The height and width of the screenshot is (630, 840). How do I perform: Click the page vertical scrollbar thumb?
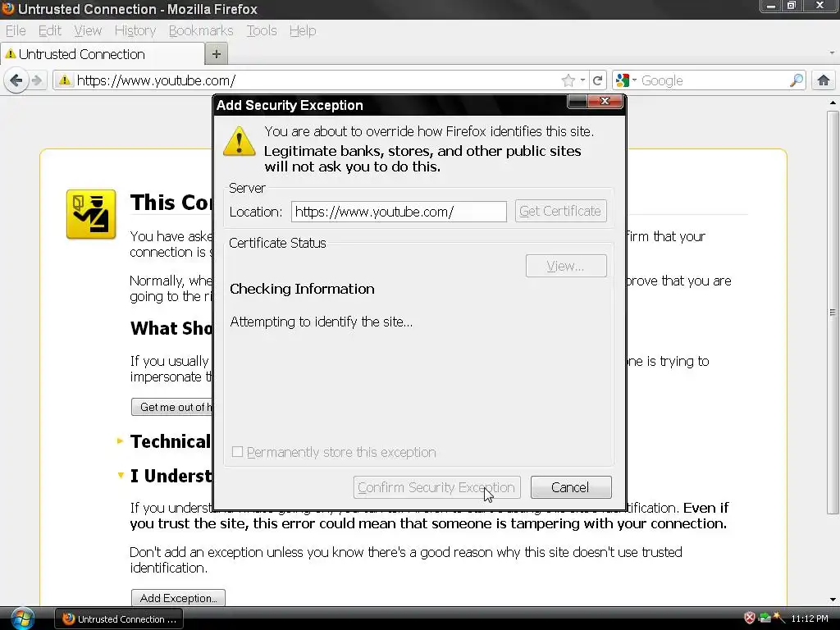[832, 312]
